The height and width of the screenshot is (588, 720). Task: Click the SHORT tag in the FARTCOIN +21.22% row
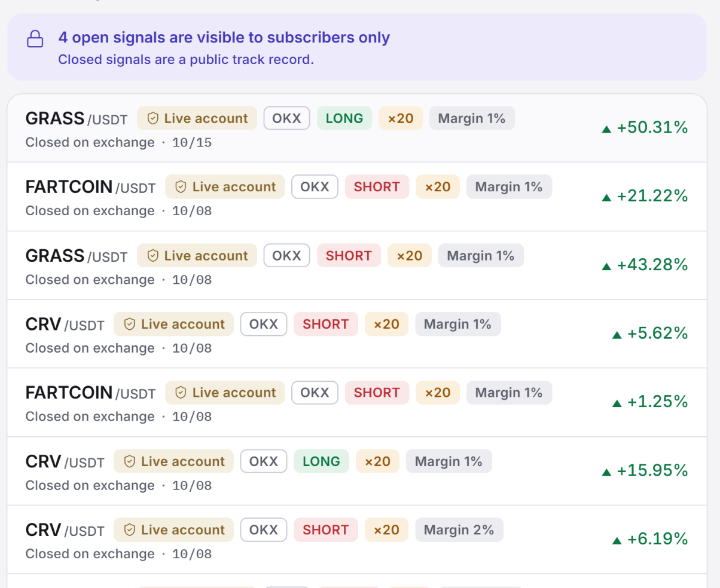coord(377,187)
